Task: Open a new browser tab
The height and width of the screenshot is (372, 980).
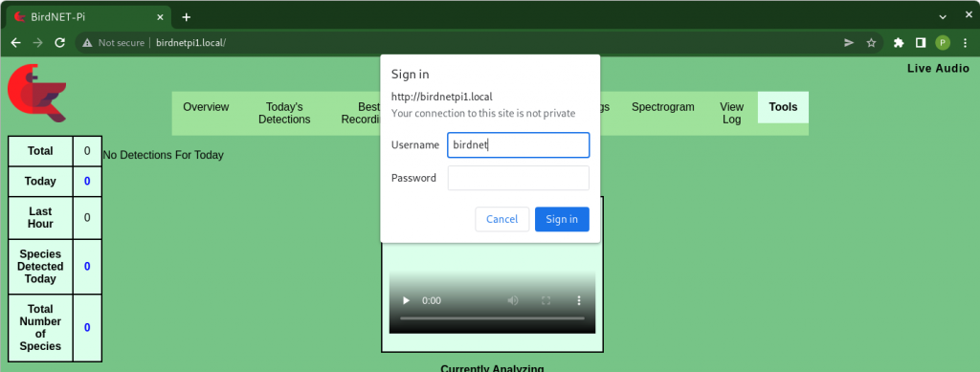Action: coord(187,17)
